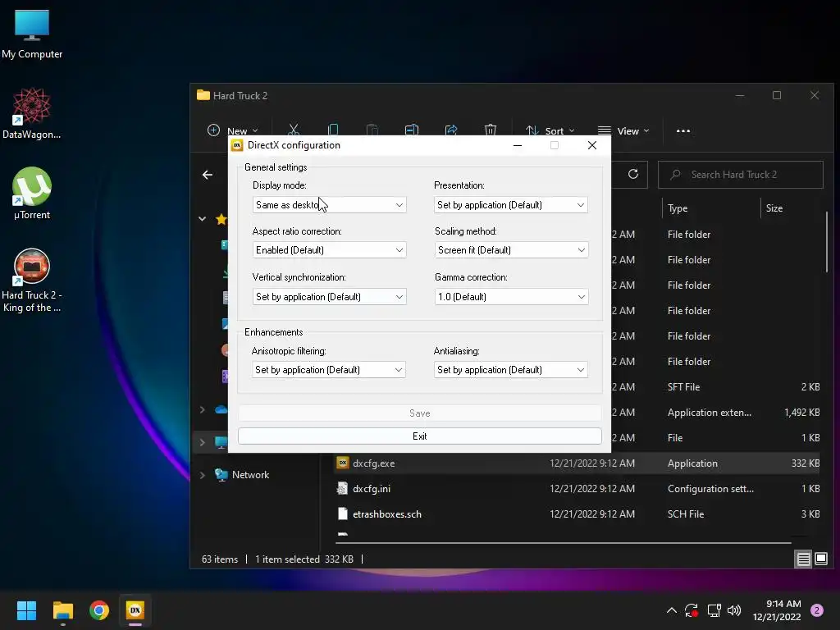Open the Gamma correction dropdown
840x630 pixels.
[x=511, y=297]
